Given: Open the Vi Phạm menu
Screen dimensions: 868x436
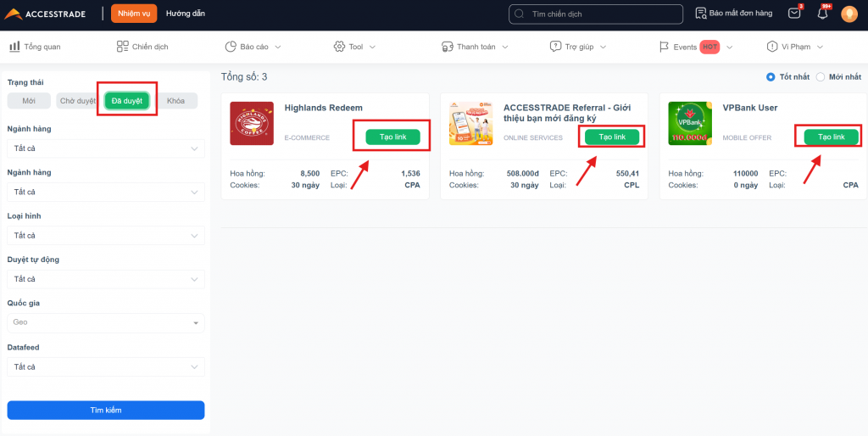Looking at the screenshot, I should [x=795, y=47].
